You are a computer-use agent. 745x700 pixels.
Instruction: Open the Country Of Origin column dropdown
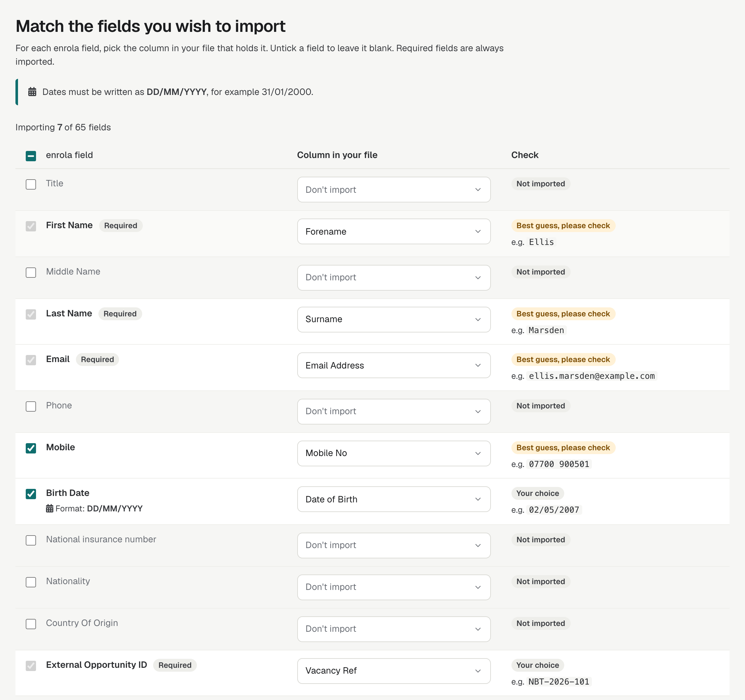tap(394, 629)
